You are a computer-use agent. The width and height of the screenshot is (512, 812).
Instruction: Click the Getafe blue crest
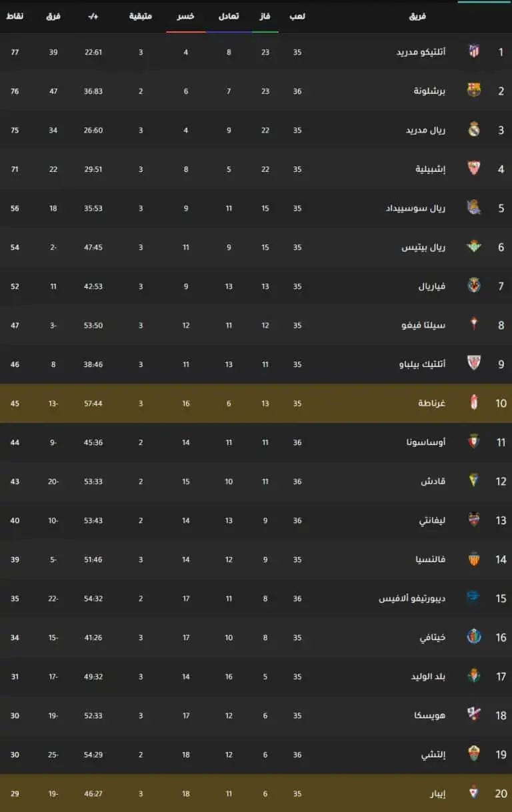[x=474, y=637]
